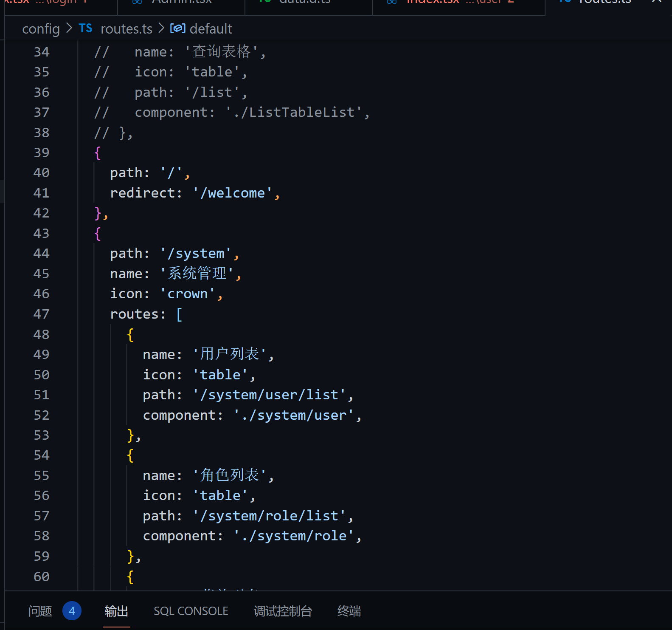Click the redirect key on line 41
This screenshot has height=630, width=672.
tap(142, 193)
